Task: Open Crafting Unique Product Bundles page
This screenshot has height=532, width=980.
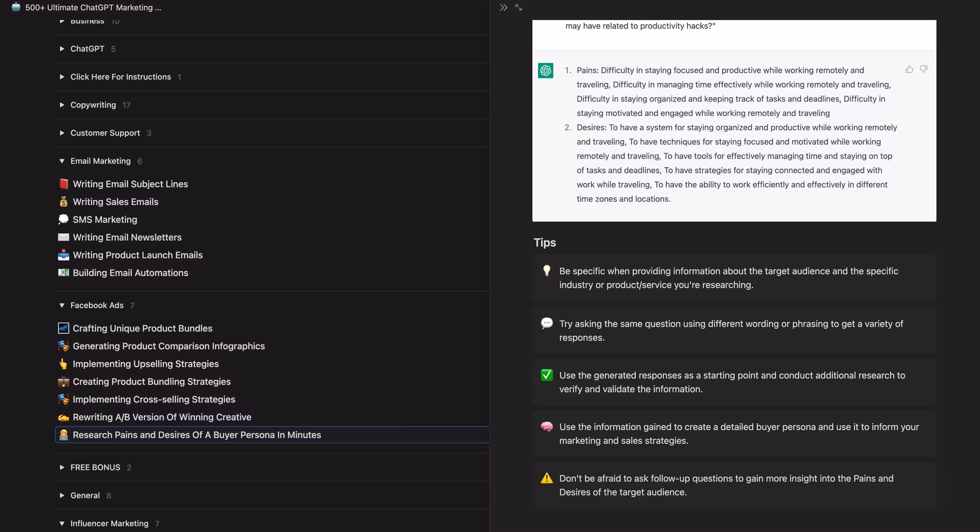Action: click(x=142, y=328)
